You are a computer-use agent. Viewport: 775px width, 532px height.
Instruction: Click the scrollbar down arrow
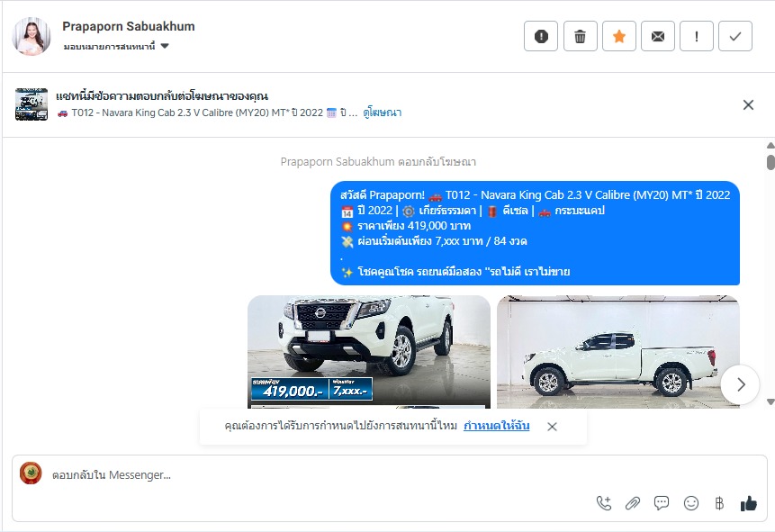click(x=770, y=402)
